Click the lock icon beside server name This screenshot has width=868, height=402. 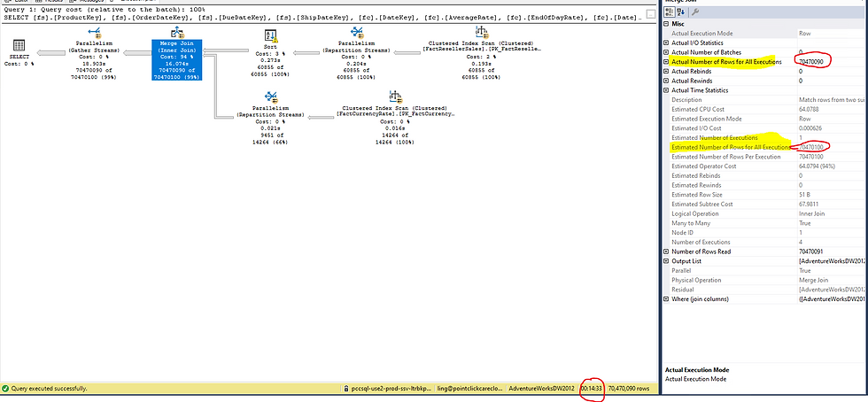346,389
